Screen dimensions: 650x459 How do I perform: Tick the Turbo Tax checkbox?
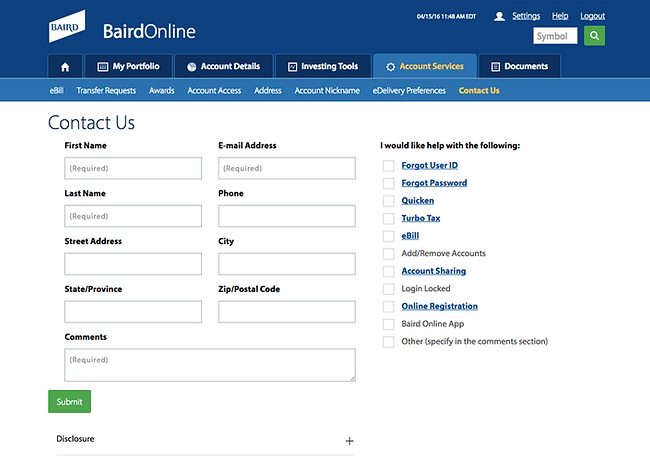pyautogui.click(x=388, y=219)
